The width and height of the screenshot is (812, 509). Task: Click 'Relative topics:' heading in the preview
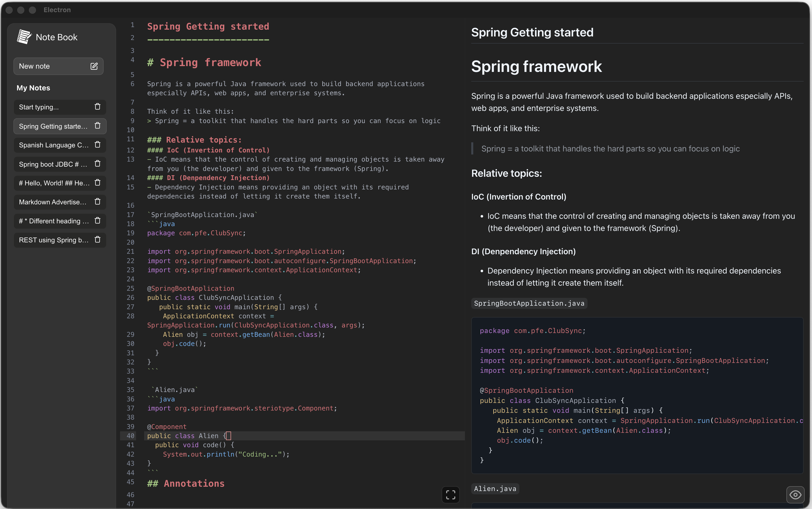pos(506,173)
